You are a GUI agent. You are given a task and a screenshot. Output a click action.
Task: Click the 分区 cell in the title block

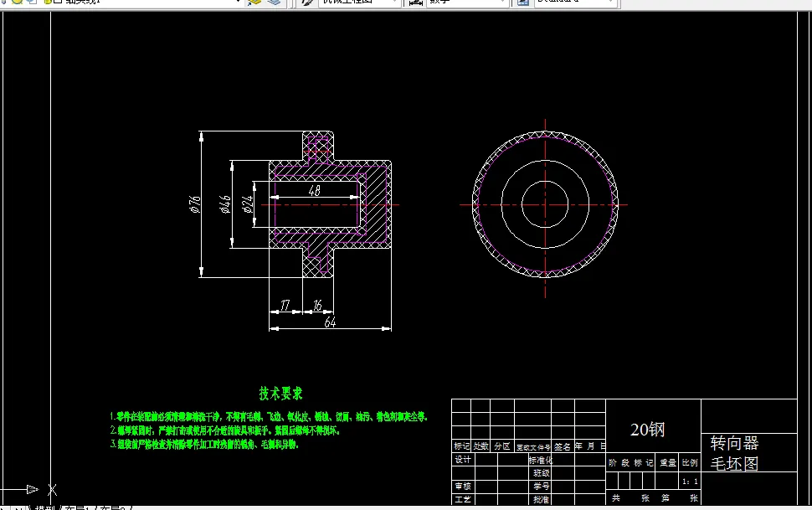(501, 446)
